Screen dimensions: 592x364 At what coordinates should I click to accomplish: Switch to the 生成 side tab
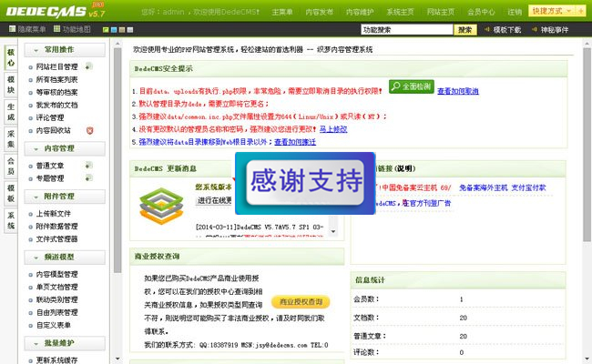tap(11, 112)
